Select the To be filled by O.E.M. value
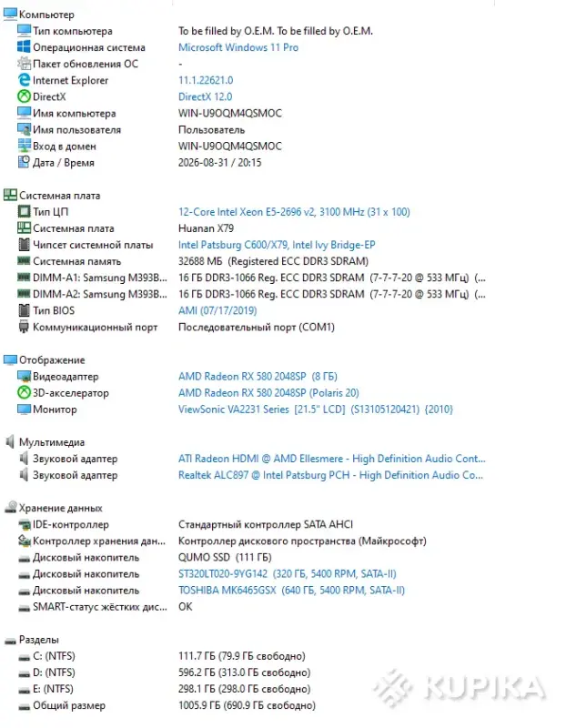Image resolution: width=566 pixels, height=728 pixels. pyautogui.click(x=276, y=31)
